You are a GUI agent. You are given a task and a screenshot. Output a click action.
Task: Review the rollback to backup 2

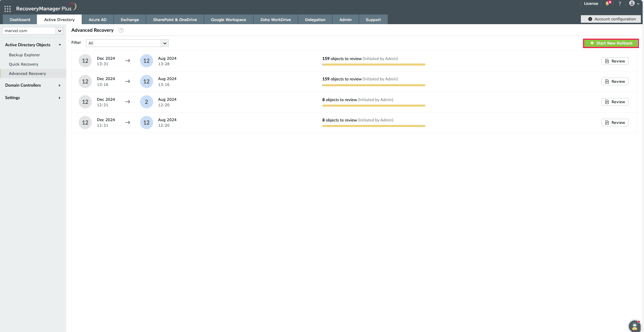point(615,102)
